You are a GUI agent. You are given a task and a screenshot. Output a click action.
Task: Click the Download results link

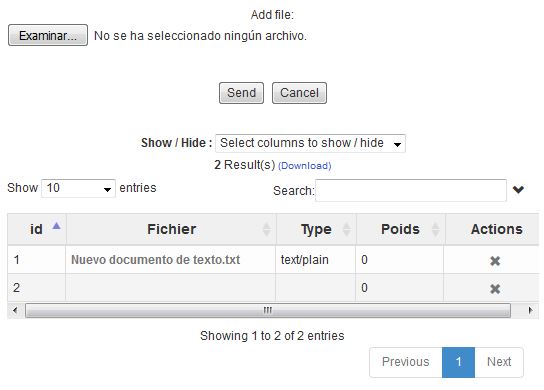click(305, 166)
